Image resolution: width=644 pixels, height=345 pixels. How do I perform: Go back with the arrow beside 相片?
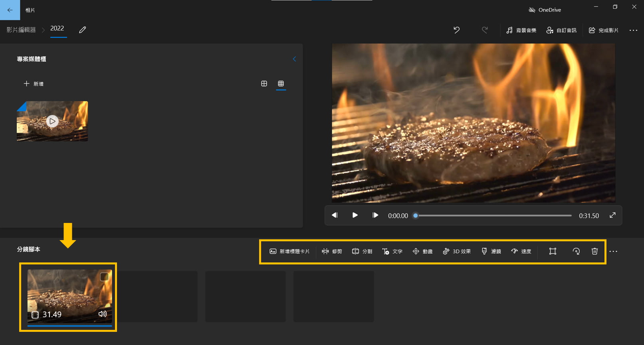pos(10,10)
